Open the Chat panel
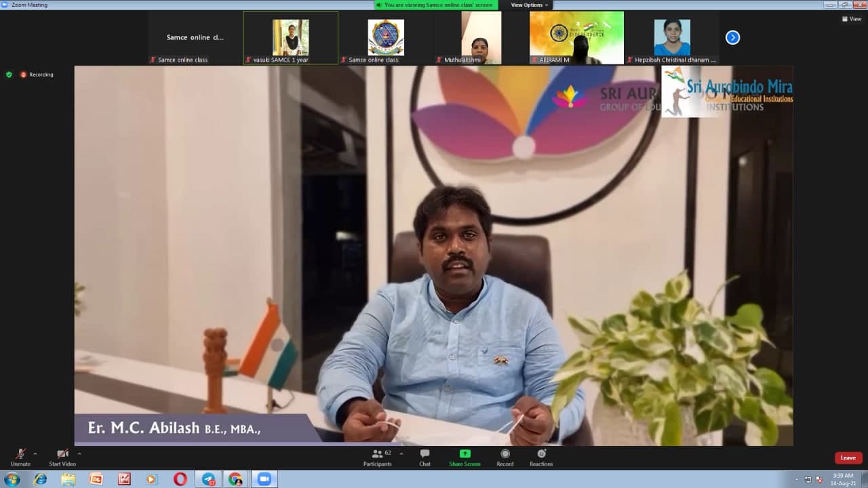The image size is (868, 488). 425,455
